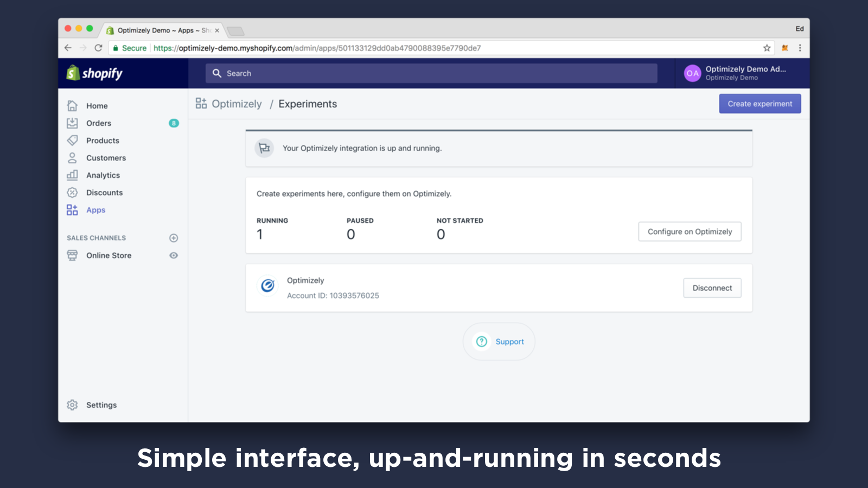Click the bookmark star in the browser

(767, 48)
